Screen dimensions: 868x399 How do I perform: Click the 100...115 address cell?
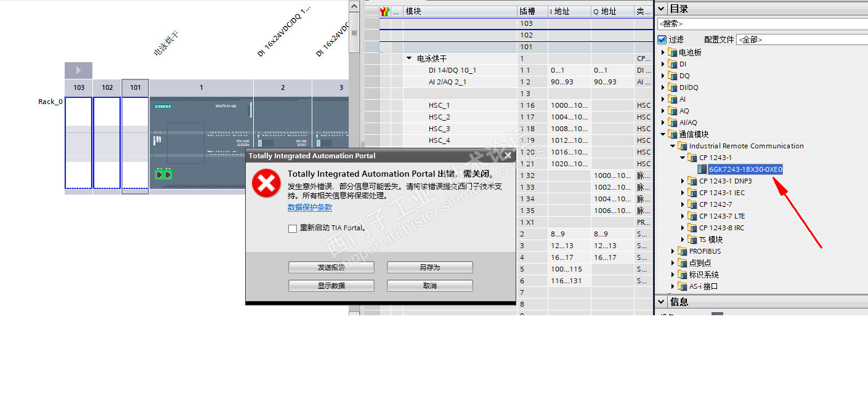(569, 269)
